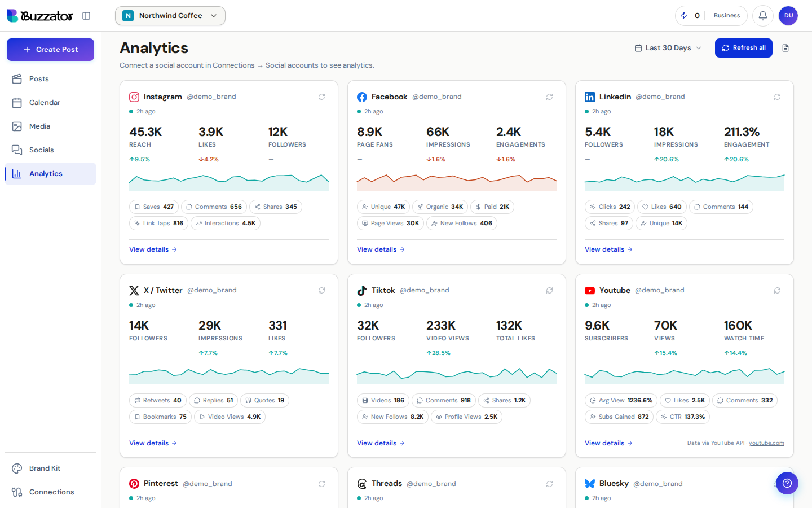
Task: Click the Profile Views 2.5K chip
Action: [466, 417]
